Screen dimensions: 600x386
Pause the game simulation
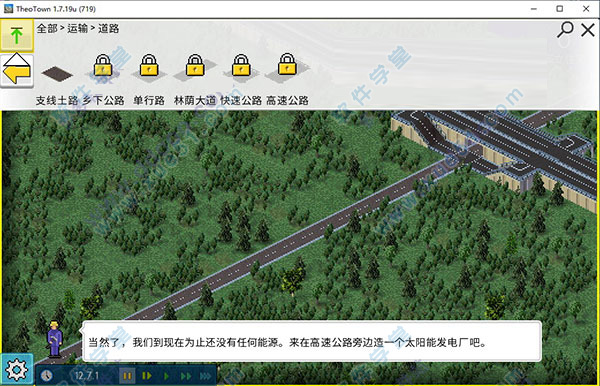[127, 376]
